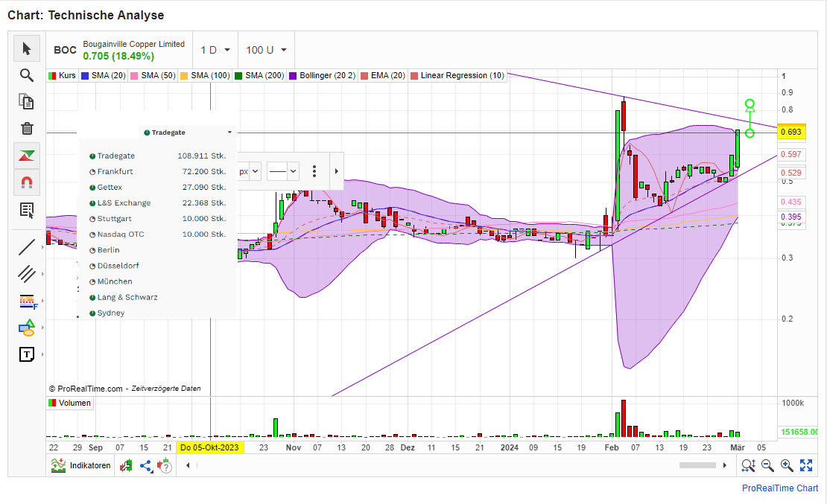Open the ProRealTime Chart link
The height and width of the screenshot is (504, 827).
(780, 488)
